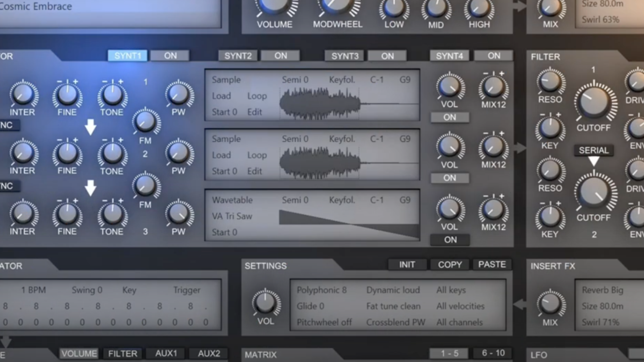Click the MODWHEEL knob at the top
Viewport: 644px width, 362px height.
pyautogui.click(x=337, y=7)
